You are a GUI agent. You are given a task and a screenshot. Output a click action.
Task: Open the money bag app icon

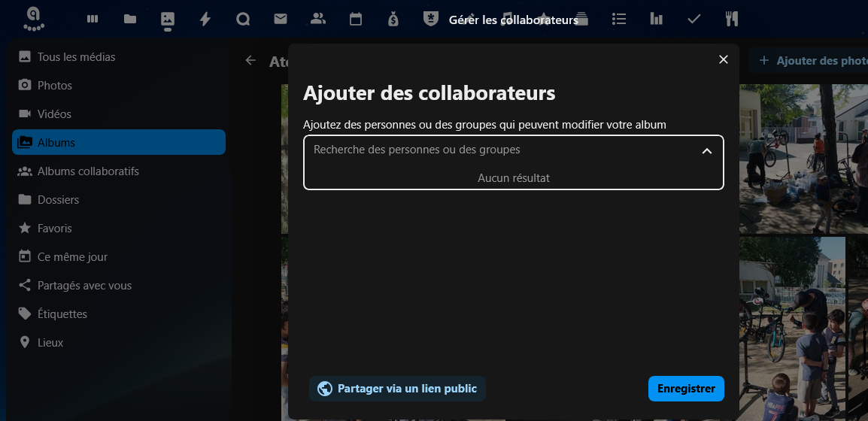point(393,20)
